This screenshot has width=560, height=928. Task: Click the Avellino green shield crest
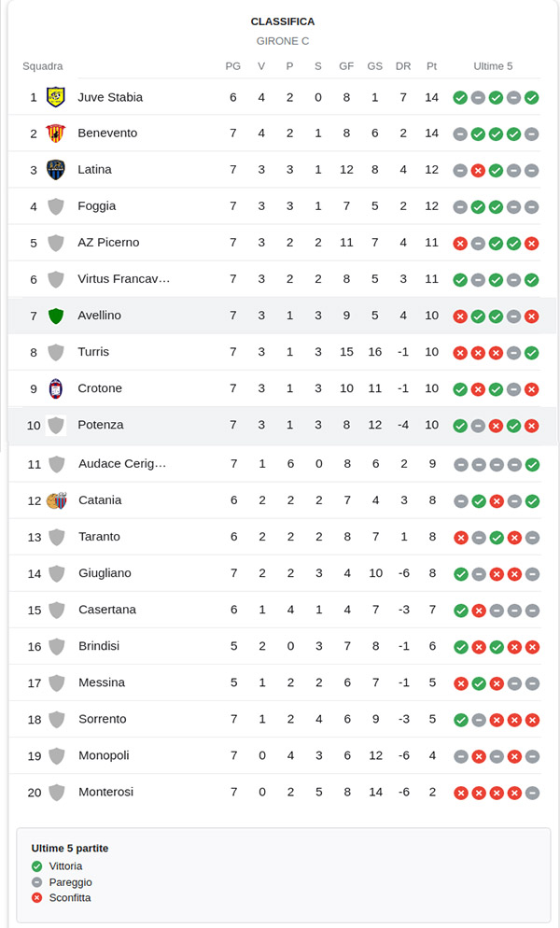coord(56,316)
